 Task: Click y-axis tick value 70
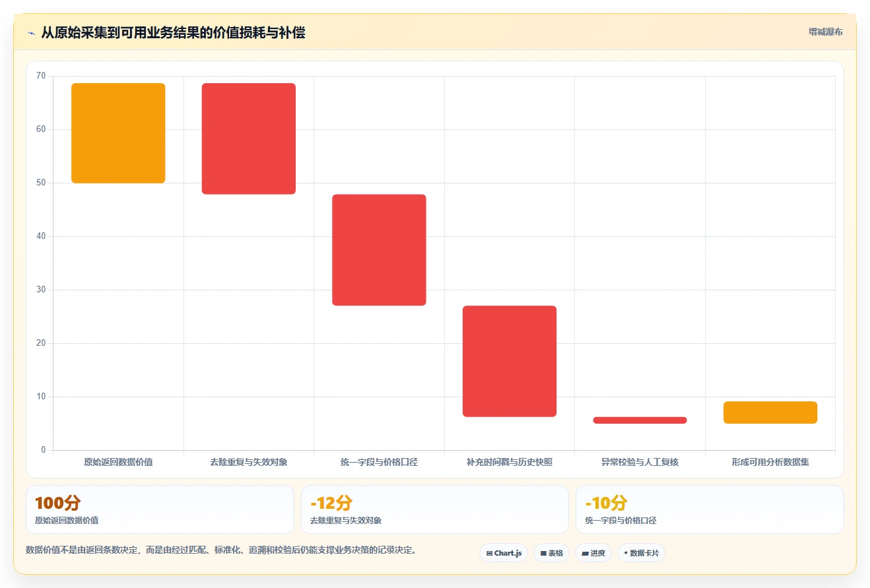(41, 76)
